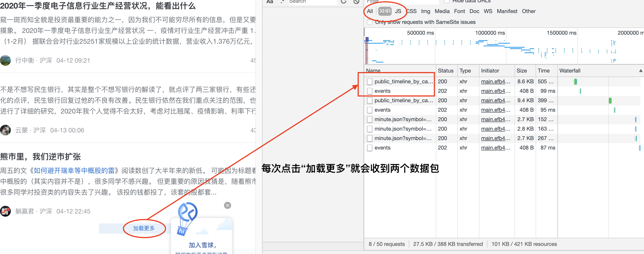Sort requests by Size column header
The image size is (644, 254).
coord(525,70)
